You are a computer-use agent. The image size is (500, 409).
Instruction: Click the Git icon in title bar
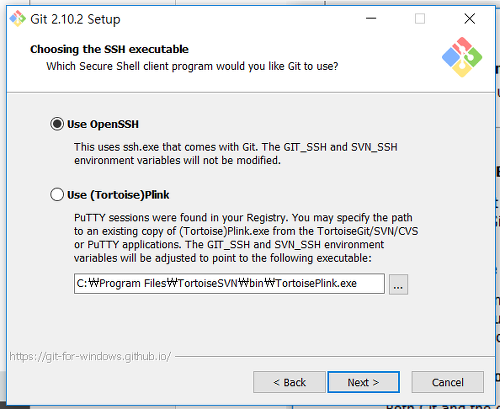coord(17,19)
